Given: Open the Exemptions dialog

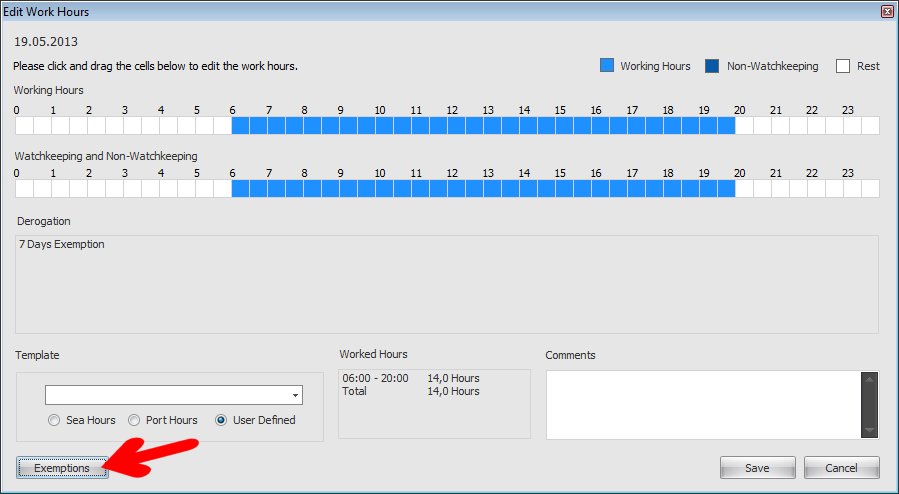Looking at the screenshot, I should [62, 468].
